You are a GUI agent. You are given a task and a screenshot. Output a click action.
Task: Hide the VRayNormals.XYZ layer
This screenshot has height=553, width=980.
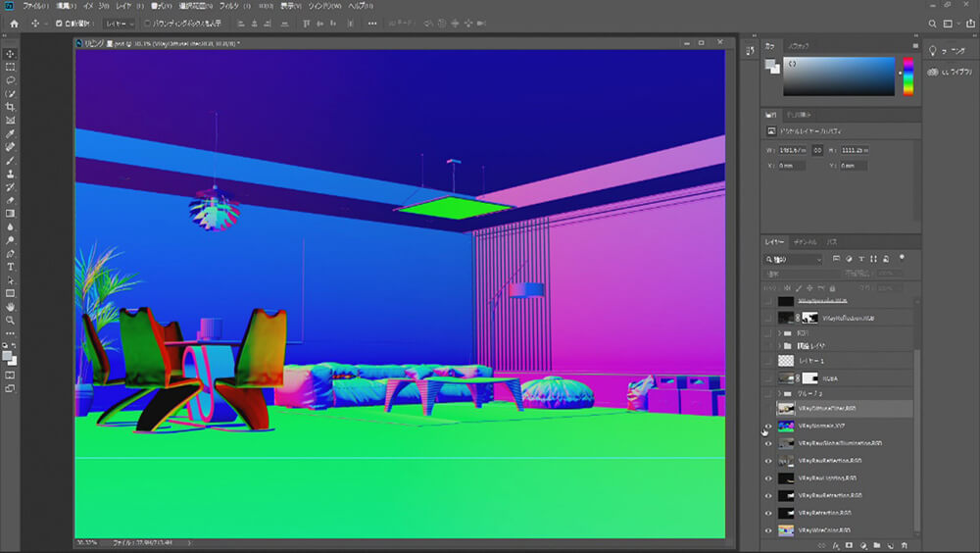click(768, 426)
